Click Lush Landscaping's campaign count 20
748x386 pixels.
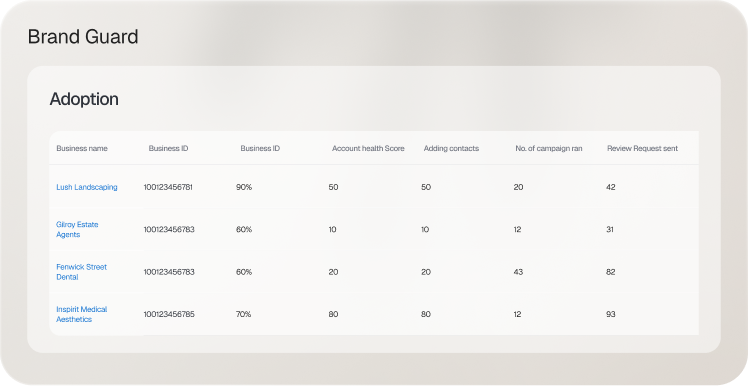(x=519, y=187)
